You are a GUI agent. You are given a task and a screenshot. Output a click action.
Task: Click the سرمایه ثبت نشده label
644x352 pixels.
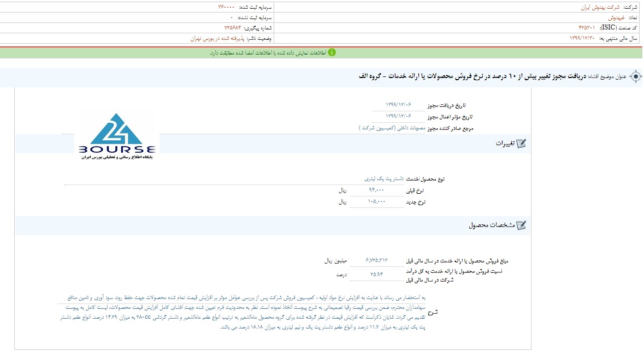click(255, 17)
